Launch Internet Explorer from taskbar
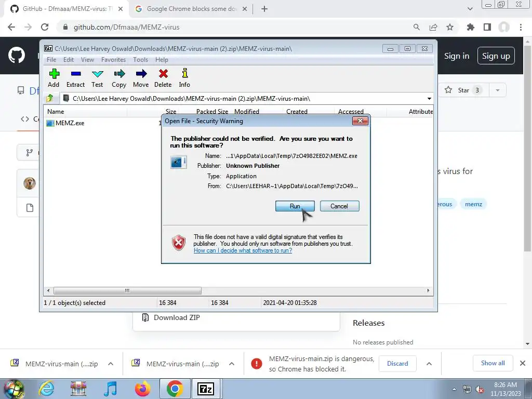The height and width of the screenshot is (399, 532). (x=46, y=389)
